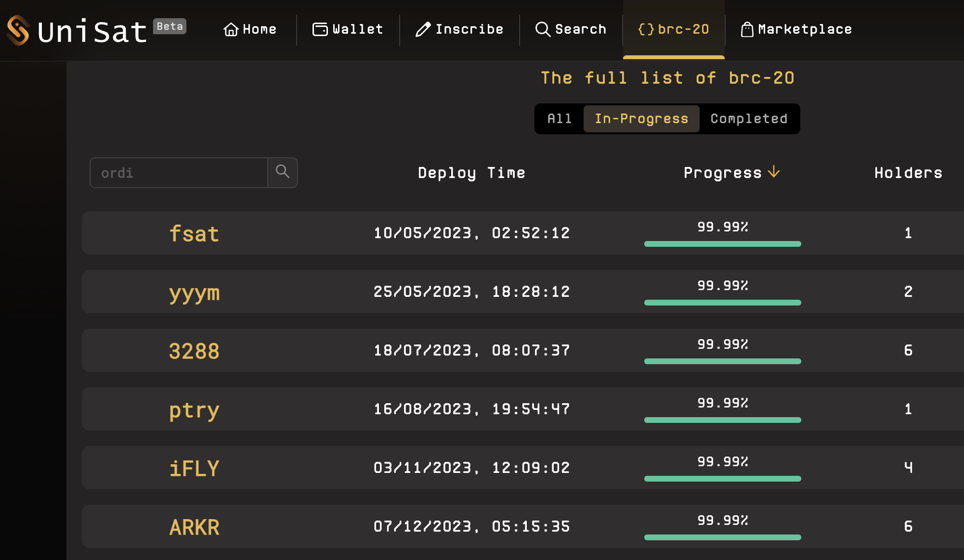Open the fsat token link
This screenshot has width=964, height=560.
click(194, 234)
